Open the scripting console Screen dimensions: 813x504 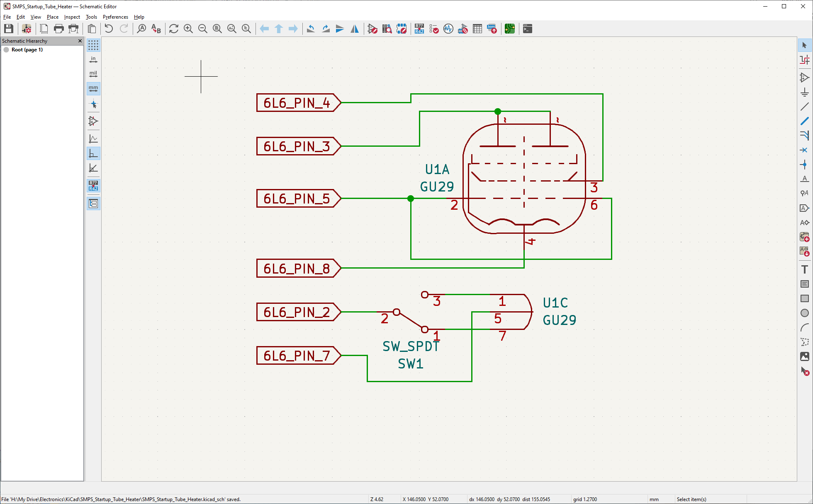[528, 29]
